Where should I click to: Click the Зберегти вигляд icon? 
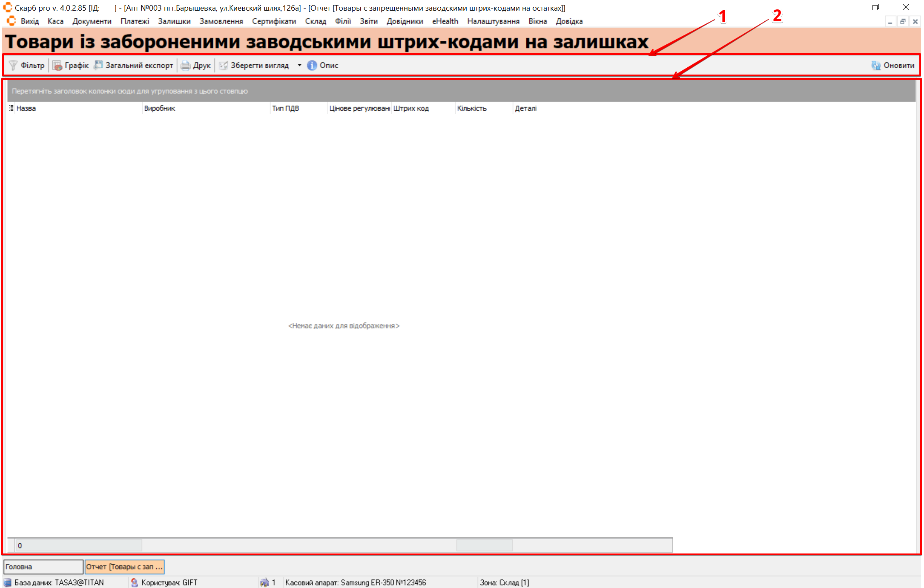pyautogui.click(x=223, y=65)
